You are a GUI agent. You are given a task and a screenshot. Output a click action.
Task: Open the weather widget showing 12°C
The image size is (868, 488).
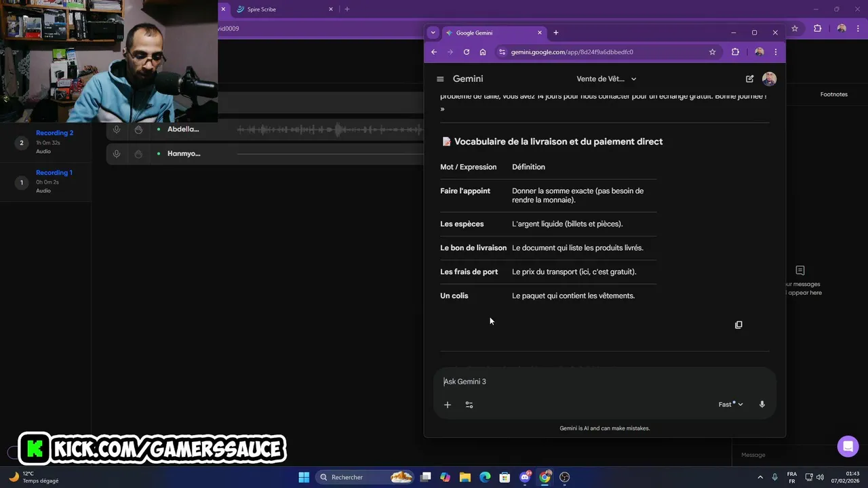pyautogui.click(x=34, y=477)
